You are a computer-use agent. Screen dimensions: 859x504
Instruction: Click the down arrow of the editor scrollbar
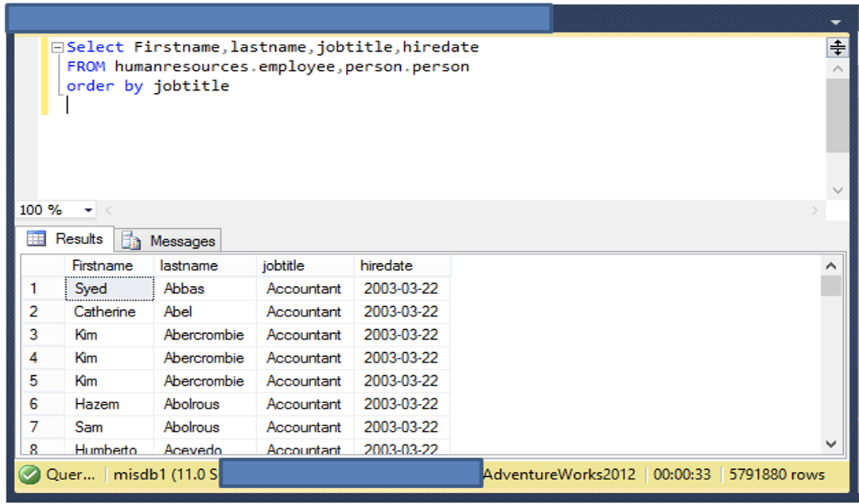click(x=837, y=190)
